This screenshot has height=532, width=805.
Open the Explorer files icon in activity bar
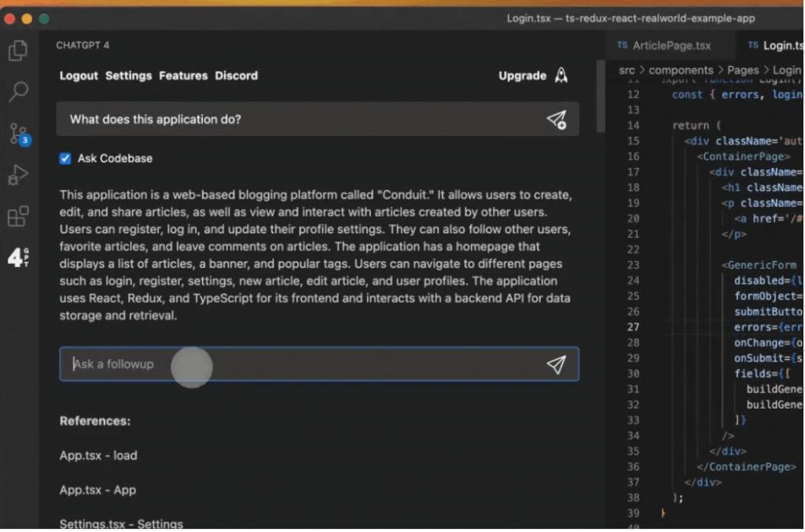[18, 50]
